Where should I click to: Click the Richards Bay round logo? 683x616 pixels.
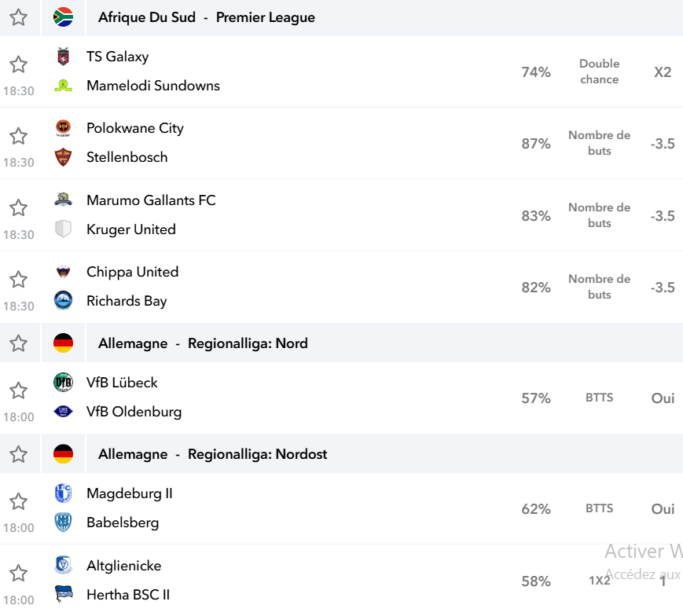coord(63,301)
